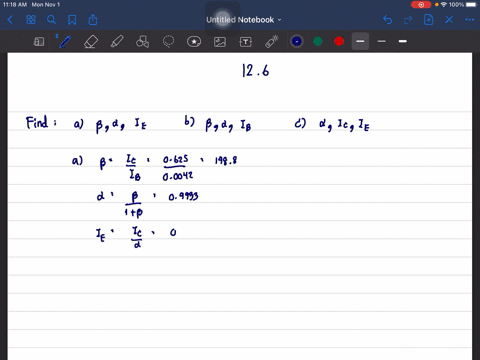The image size is (480, 360).
Task: Open the Elements sticker tool
Action: pos(194,42)
